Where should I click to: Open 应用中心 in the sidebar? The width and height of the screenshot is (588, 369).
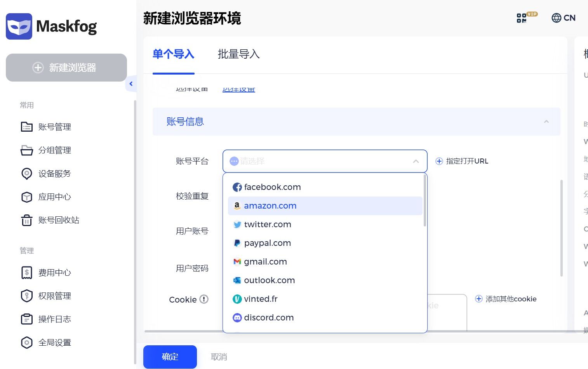[55, 197]
